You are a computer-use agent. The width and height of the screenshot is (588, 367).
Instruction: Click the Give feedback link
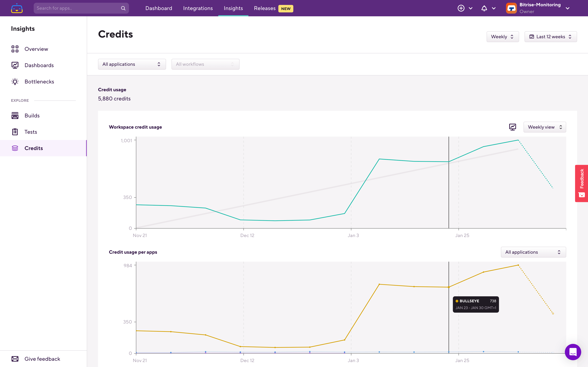(42, 359)
